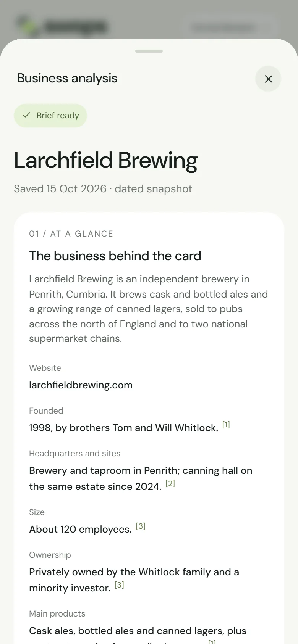Image resolution: width=298 pixels, height=644 pixels.
Task: Click the Business analysis sheet title
Action: pos(67,78)
